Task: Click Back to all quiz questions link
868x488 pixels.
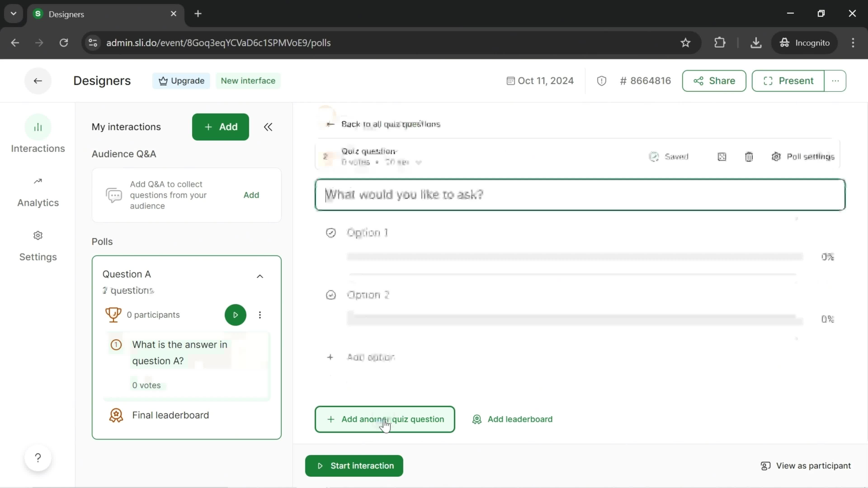Action: click(384, 124)
